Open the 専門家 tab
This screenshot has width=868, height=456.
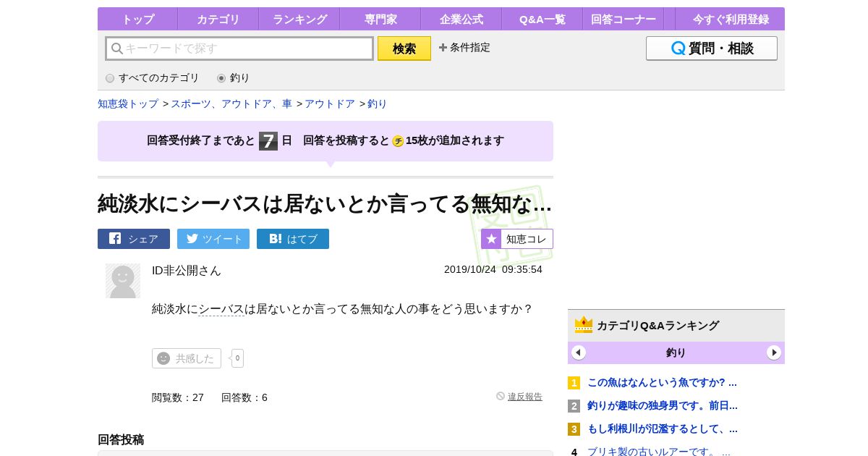point(380,19)
